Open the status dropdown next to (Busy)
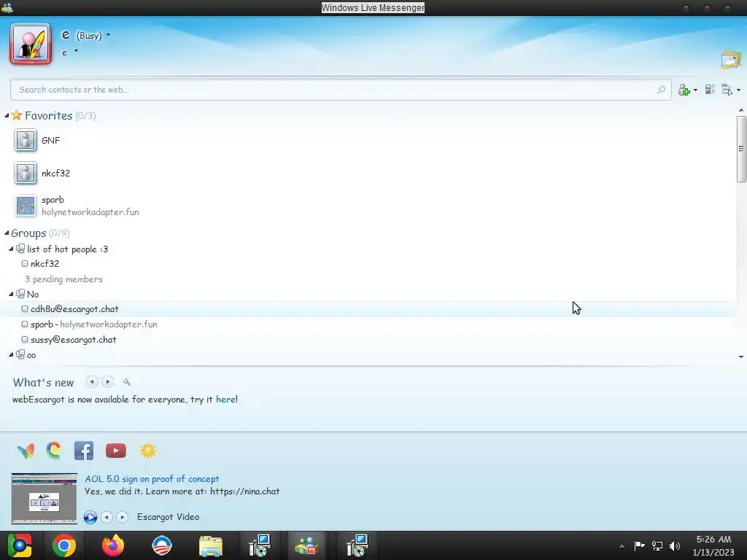The height and width of the screenshot is (560, 747). pyautogui.click(x=109, y=35)
